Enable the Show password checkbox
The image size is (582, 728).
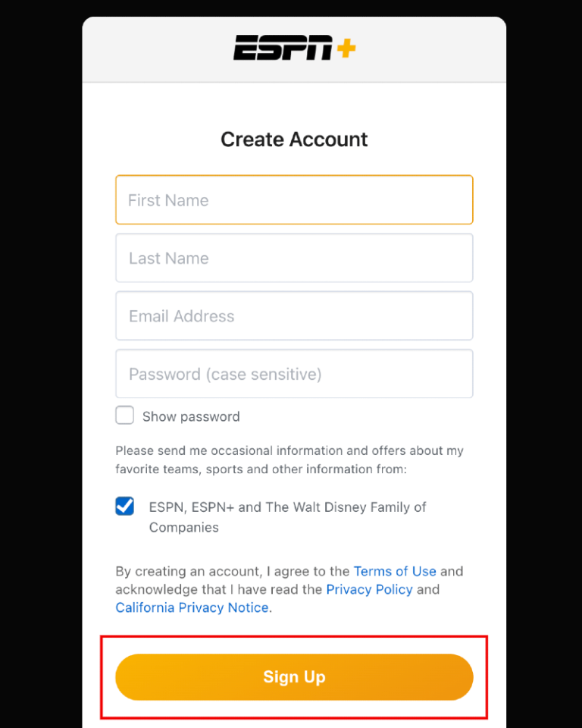point(125,416)
